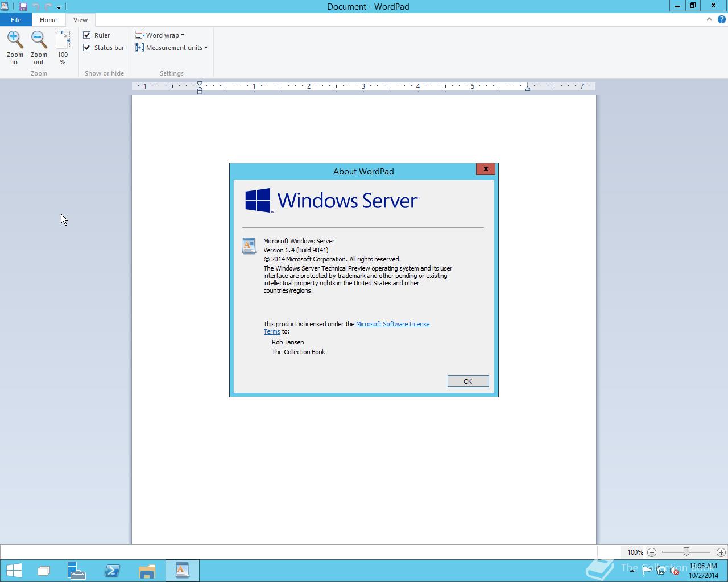Click OK in the About WordPad dialog
This screenshot has width=728, height=582.
point(468,381)
